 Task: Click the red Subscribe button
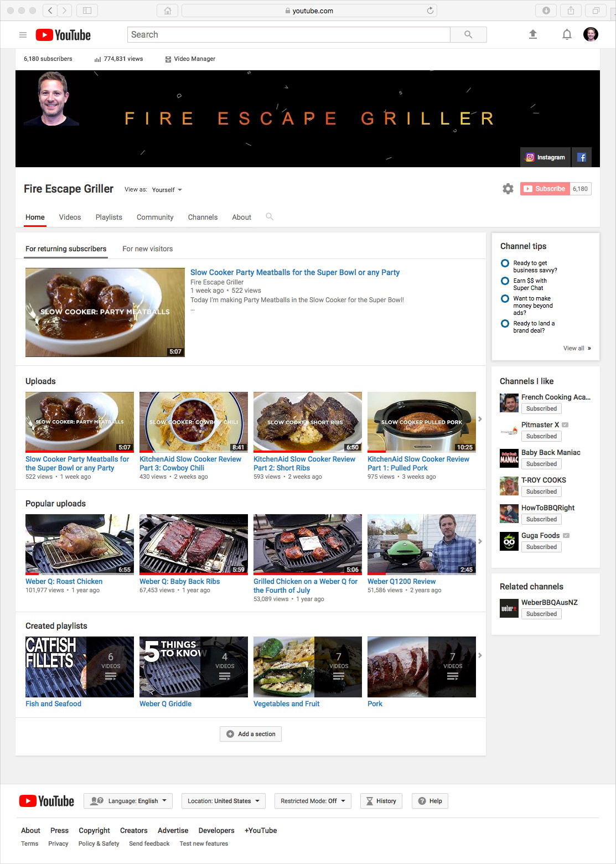point(545,189)
